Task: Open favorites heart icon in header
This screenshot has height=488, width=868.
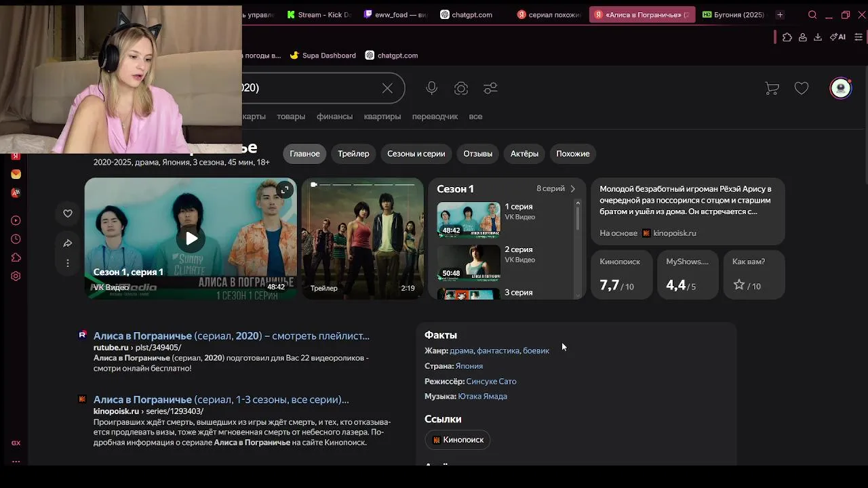Action: pos(802,88)
